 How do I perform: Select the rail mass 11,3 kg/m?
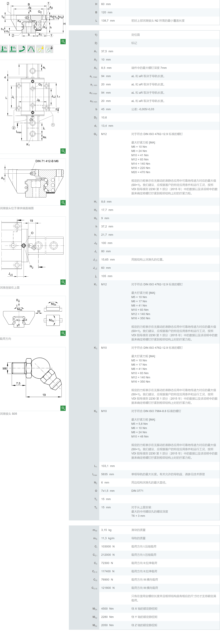(108, 538)
